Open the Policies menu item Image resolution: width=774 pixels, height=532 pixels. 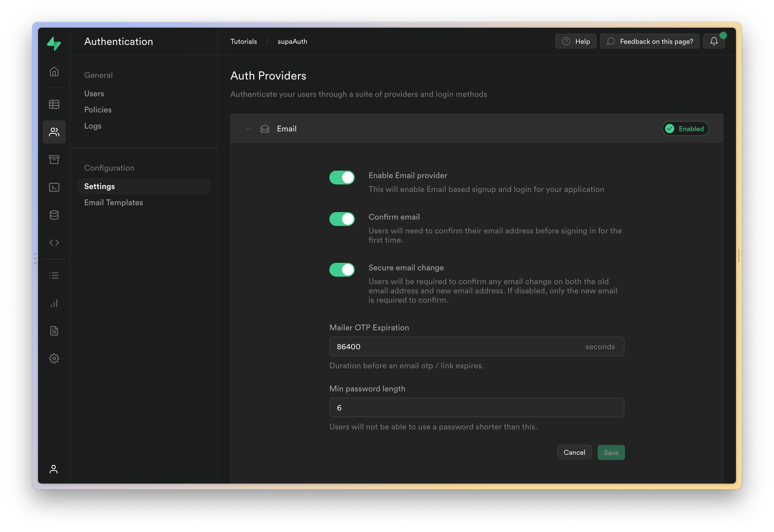coord(98,110)
